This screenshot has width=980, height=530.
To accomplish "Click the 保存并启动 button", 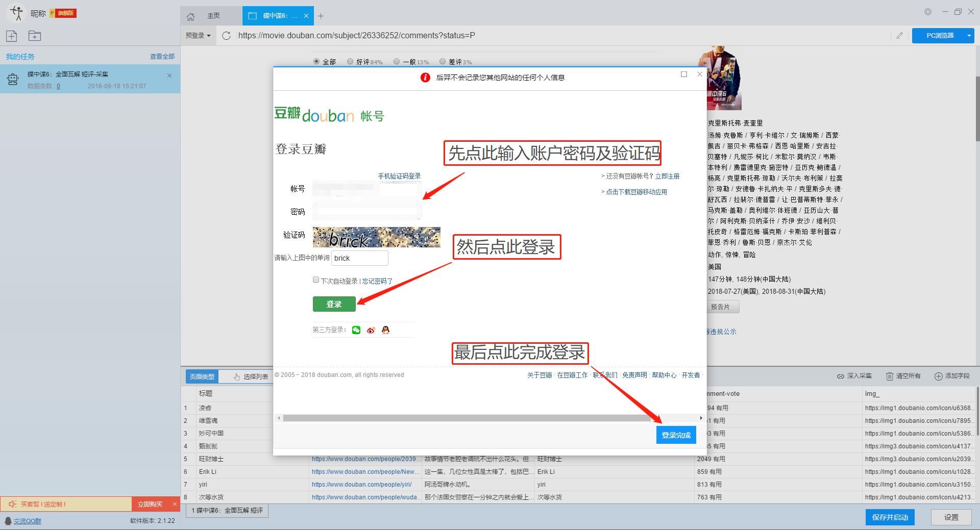I will coord(890,517).
